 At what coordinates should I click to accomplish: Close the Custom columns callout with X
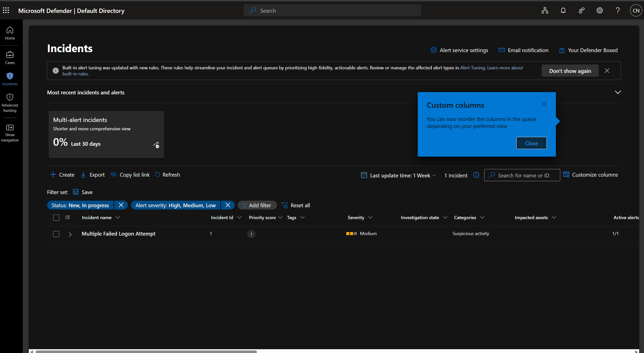pos(544,104)
